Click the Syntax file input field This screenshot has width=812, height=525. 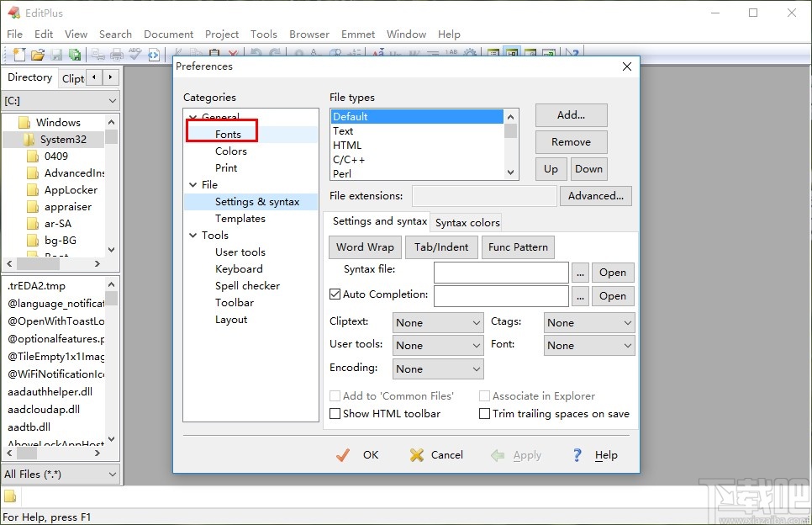tap(501, 273)
